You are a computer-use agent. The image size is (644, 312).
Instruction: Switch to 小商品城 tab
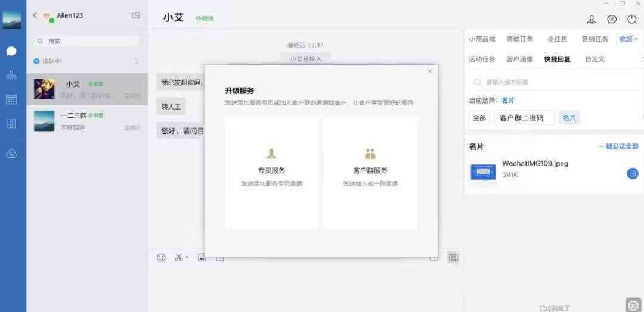coord(482,39)
